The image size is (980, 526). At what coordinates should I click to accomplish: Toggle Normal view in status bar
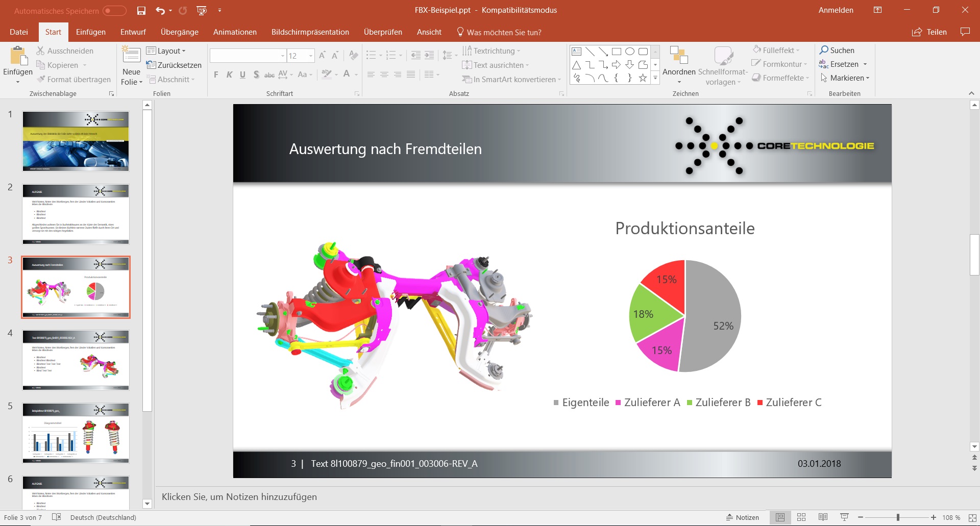pyautogui.click(x=780, y=517)
